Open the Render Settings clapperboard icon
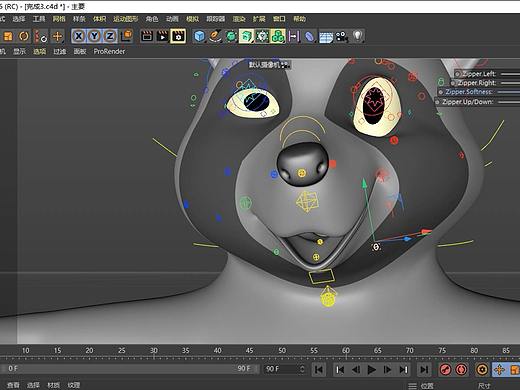This screenshot has width=520, height=390. 178,36
